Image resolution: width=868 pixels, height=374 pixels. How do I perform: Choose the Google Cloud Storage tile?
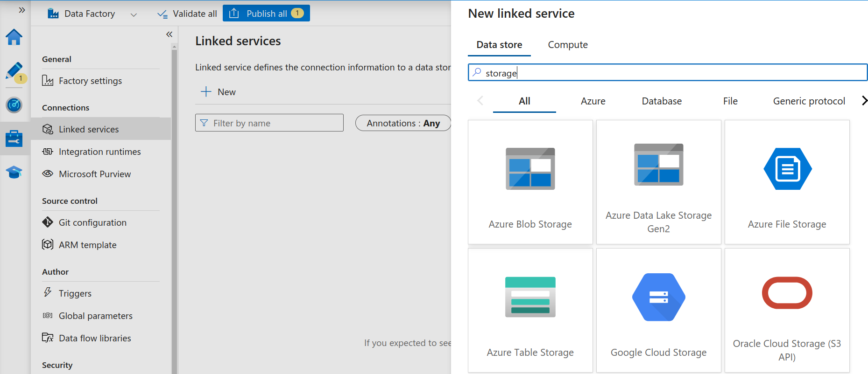[659, 310]
